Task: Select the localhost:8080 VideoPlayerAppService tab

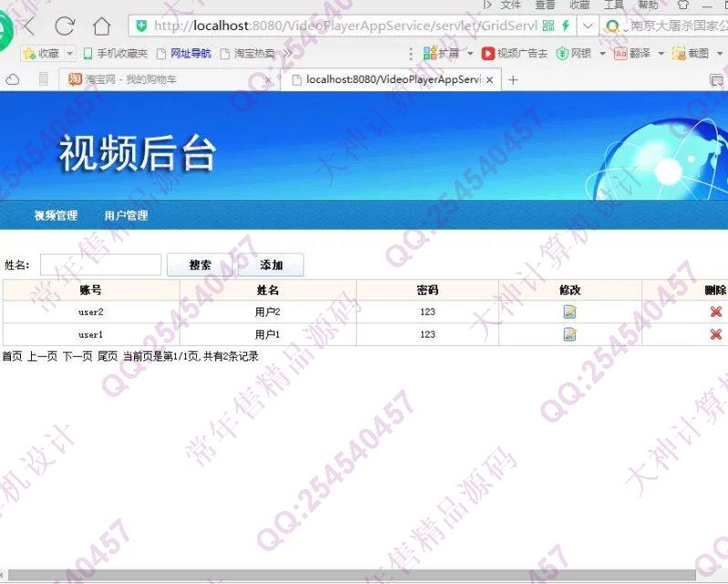Action: coord(391,79)
